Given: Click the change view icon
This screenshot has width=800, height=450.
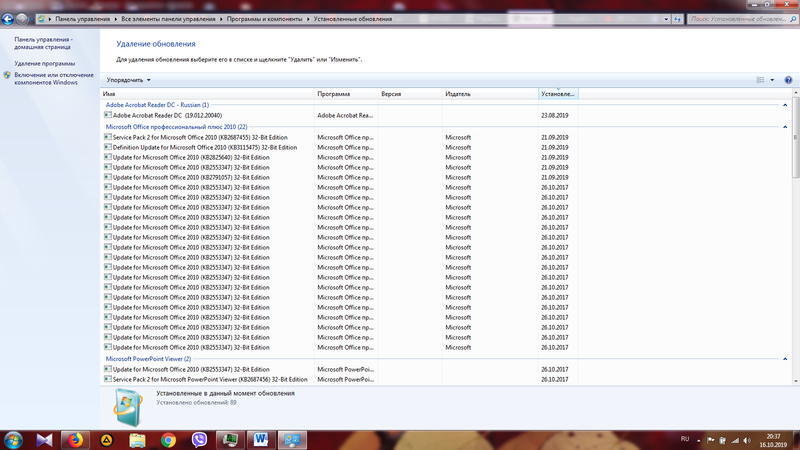Looking at the screenshot, I should [x=760, y=80].
